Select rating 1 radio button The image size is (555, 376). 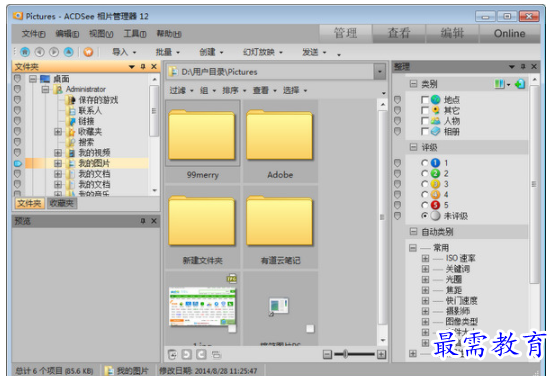425,163
